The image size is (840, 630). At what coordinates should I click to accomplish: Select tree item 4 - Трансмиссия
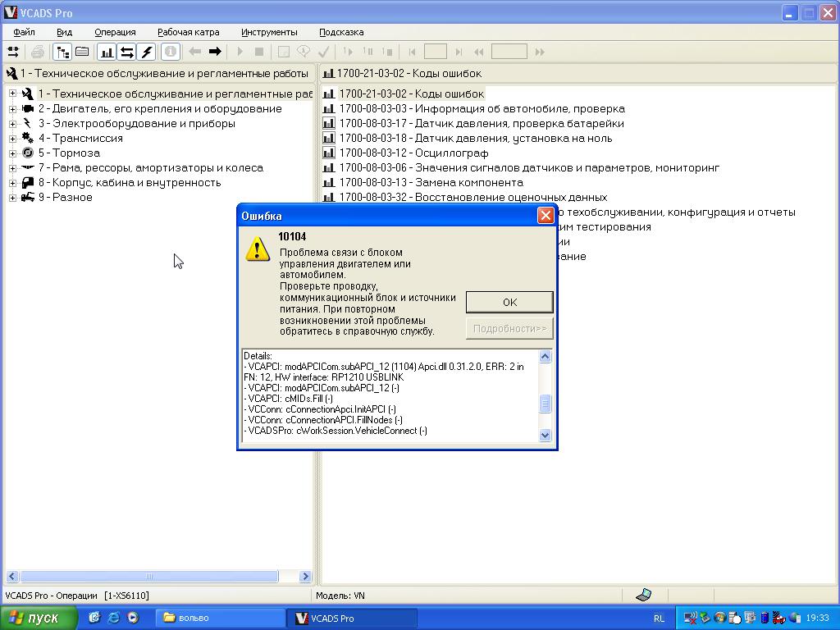point(80,138)
